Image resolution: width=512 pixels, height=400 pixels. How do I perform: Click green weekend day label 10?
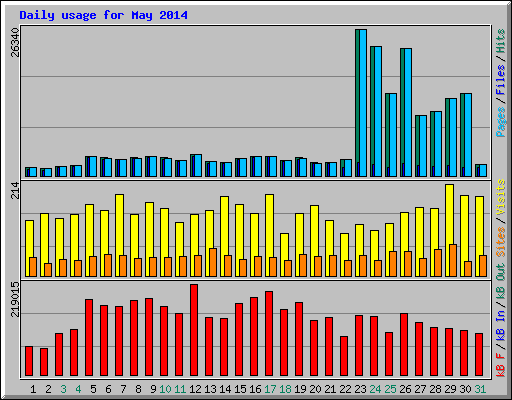point(165,389)
